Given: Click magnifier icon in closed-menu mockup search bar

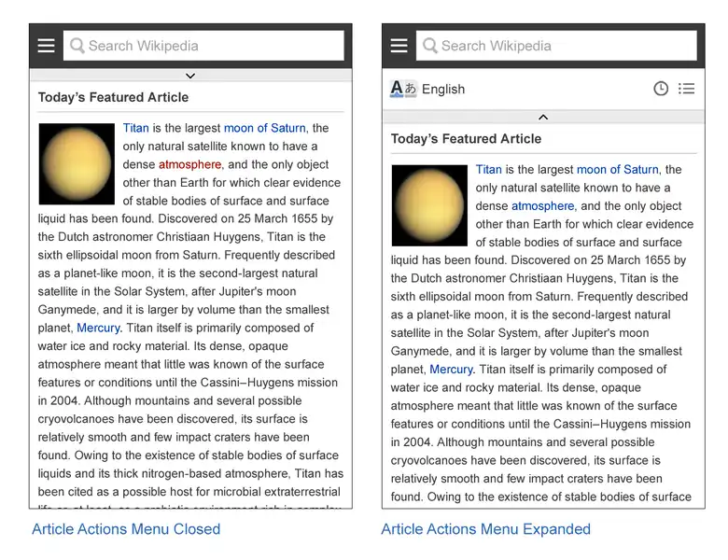Looking at the screenshot, I should pyautogui.click(x=77, y=46).
